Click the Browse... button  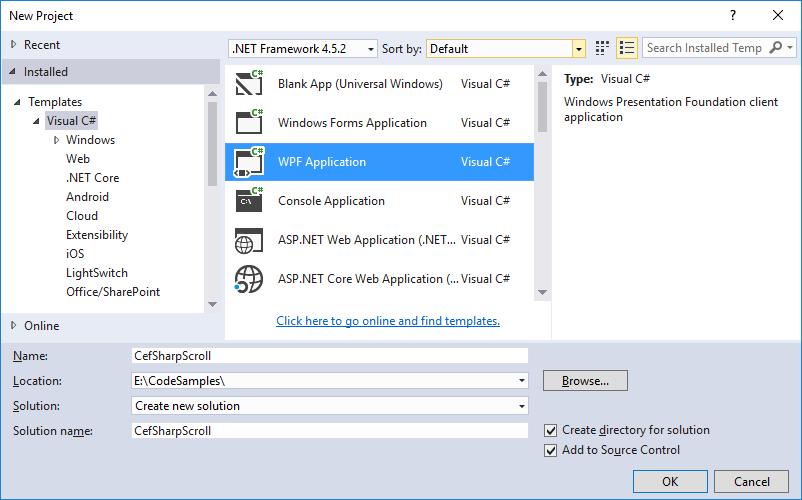[x=585, y=381]
